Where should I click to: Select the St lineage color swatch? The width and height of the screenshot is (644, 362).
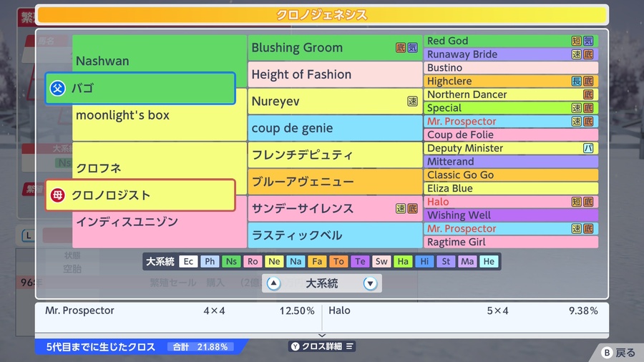[x=446, y=261]
